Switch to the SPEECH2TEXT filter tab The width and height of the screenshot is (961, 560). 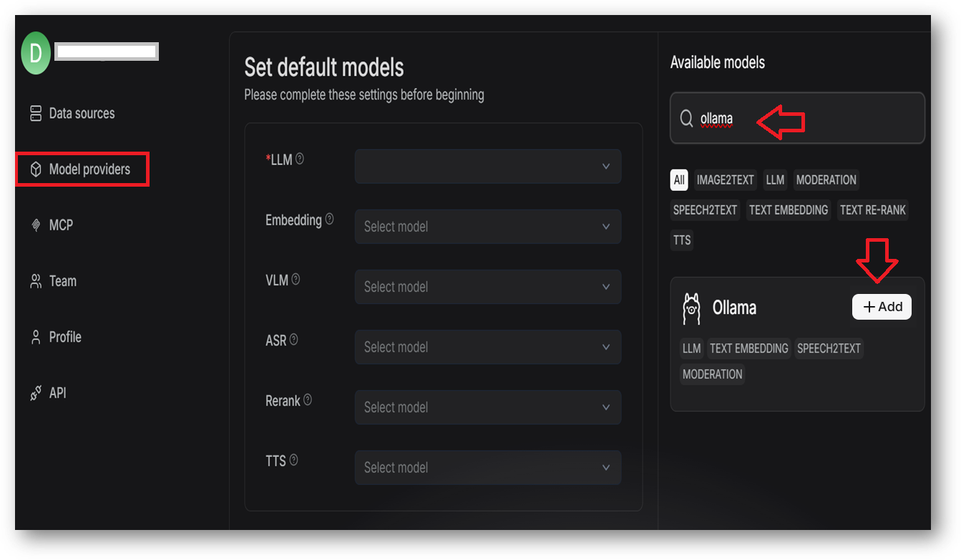[x=705, y=210]
